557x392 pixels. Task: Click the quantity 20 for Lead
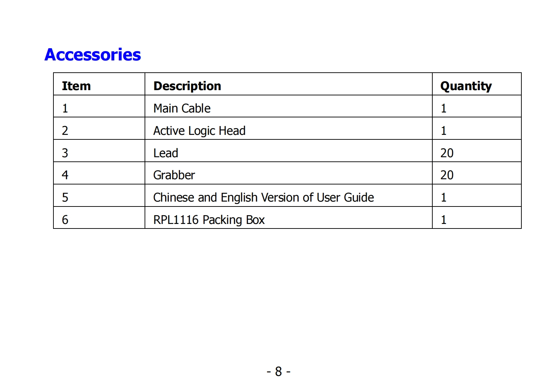click(447, 153)
